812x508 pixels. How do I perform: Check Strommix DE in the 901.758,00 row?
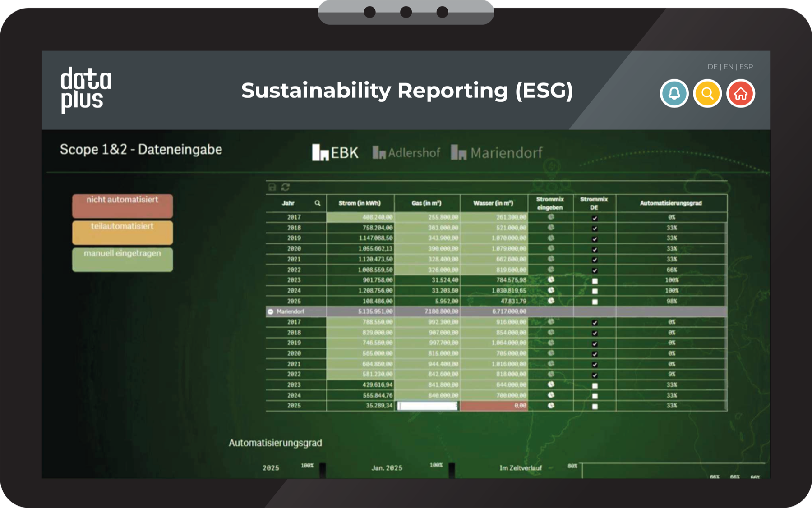pyautogui.click(x=595, y=281)
